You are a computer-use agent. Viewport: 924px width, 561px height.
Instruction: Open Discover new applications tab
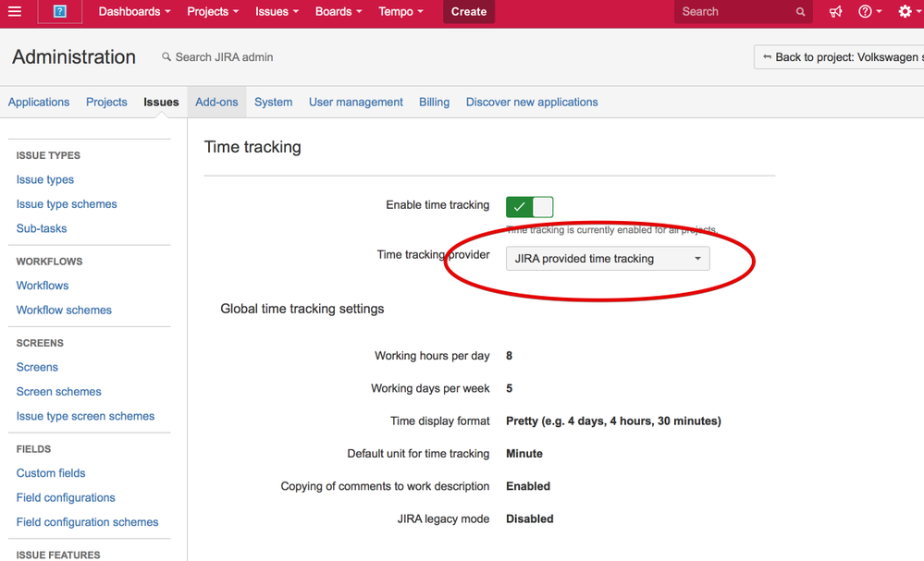tap(532, 102)
